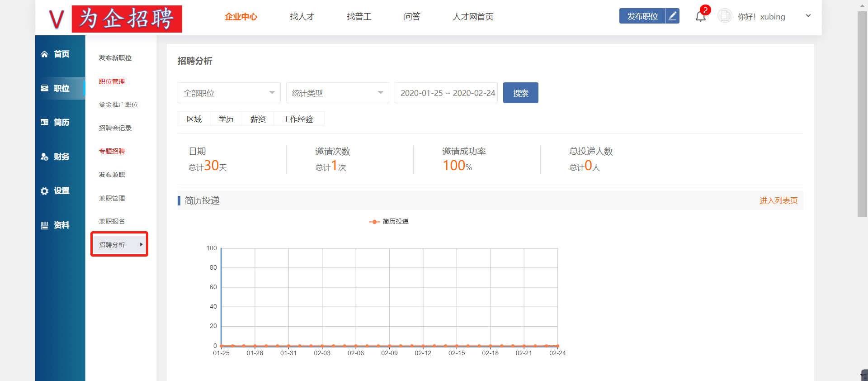Screen dimensions: 868x381
Task: Click the 职位 sidebar icon
Action: click(44, 88)
